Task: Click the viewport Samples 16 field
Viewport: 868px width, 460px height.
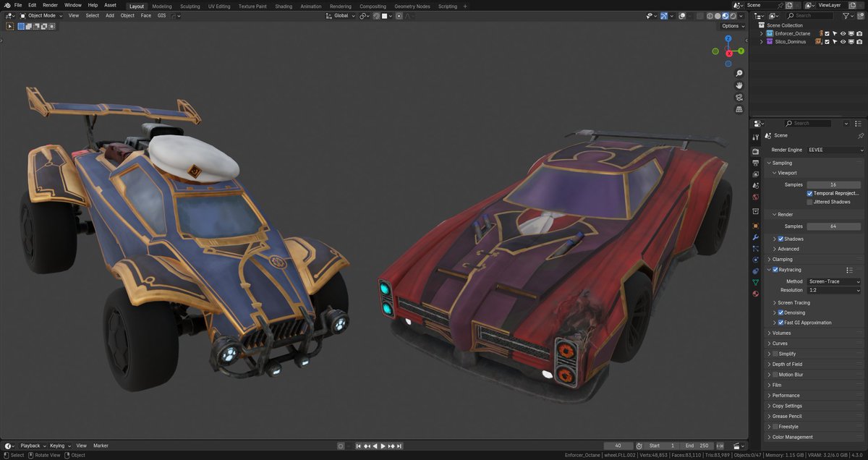Action: pos(833,184)
